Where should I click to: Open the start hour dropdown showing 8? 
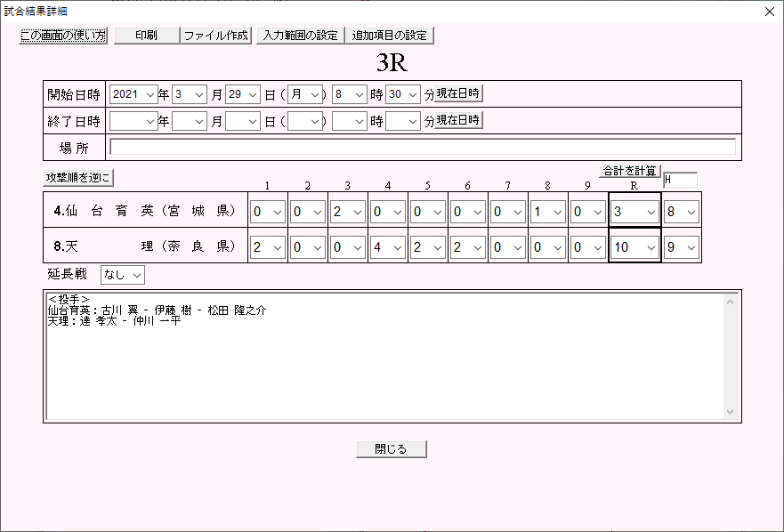coord(350,94)
